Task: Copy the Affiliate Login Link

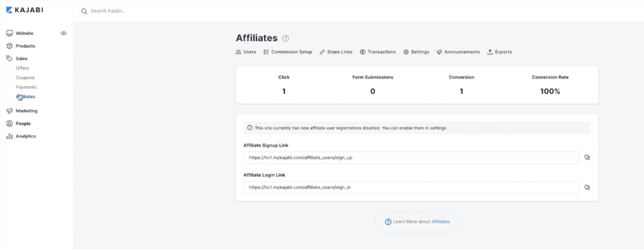Action: [587, 187]
